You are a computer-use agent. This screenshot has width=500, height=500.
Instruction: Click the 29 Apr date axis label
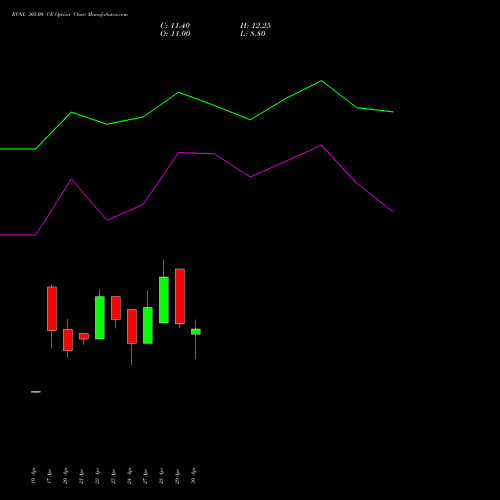[x=177, y=476]
